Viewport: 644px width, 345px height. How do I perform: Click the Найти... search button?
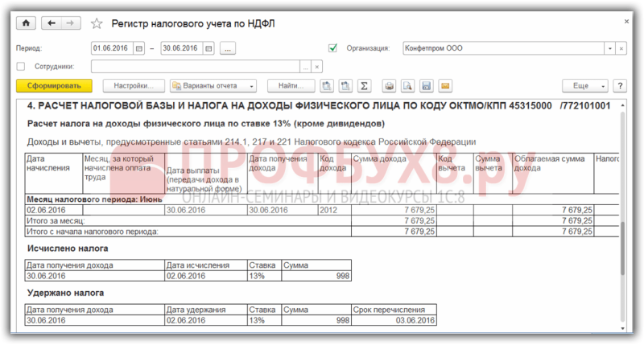point(291,86)
